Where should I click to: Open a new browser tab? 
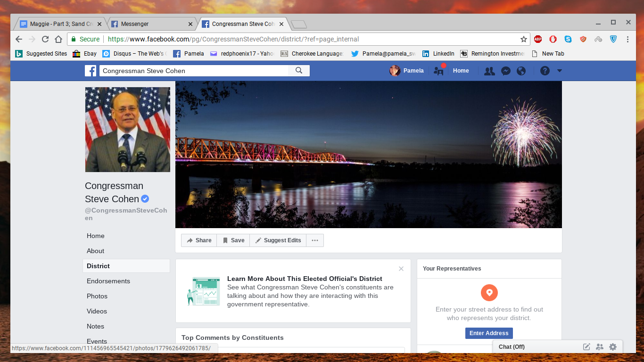click(298, 24)
